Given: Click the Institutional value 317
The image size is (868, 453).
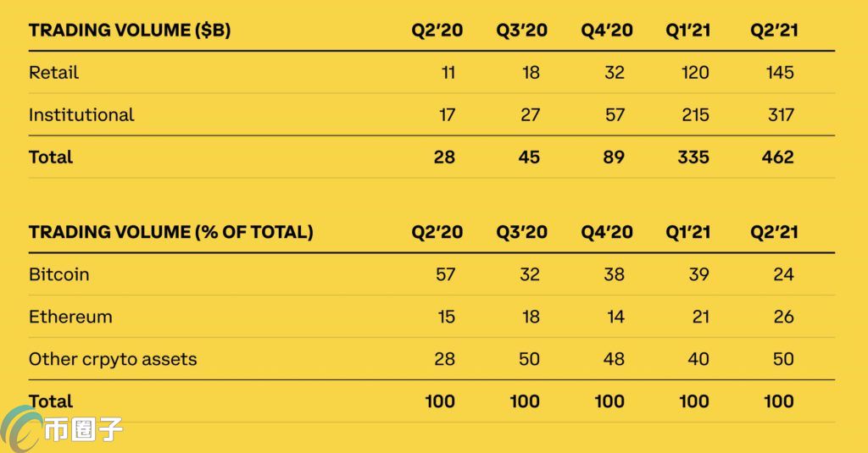Looking at the screenshot, I should point(781,114).
